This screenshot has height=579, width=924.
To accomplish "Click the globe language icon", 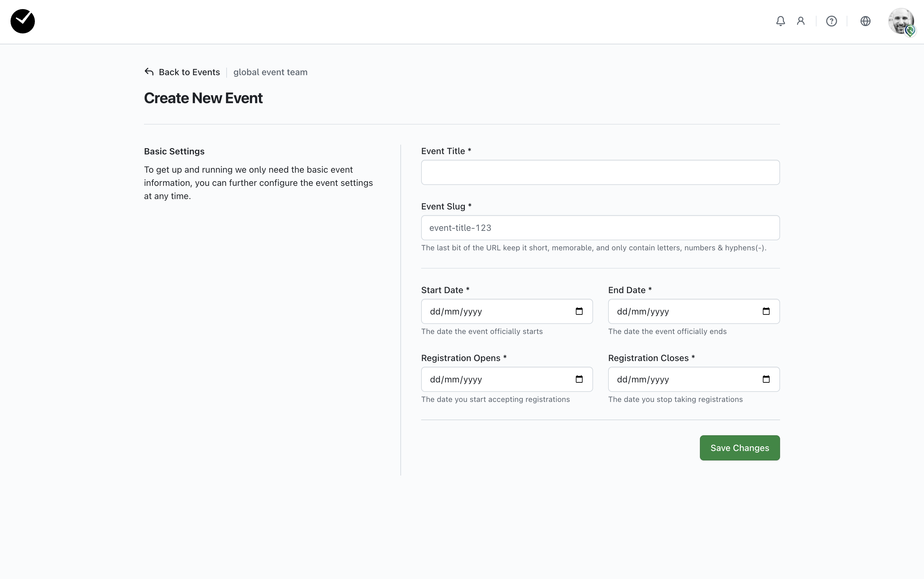I will pyautogui.click(x=866, y=21).
